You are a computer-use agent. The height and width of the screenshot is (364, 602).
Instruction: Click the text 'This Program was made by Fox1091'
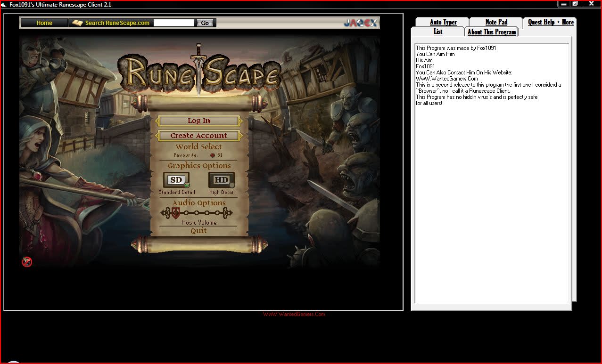[456, 48]
